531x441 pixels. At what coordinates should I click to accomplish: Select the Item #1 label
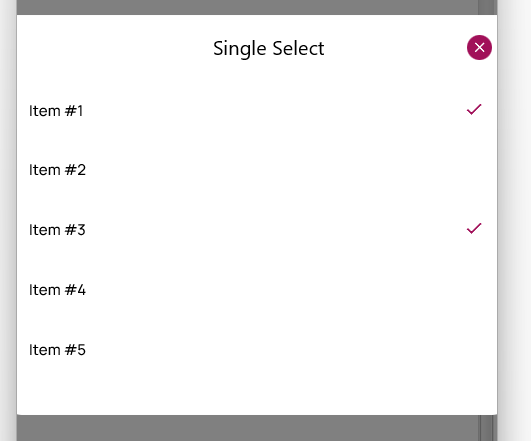tap(56, 111)
